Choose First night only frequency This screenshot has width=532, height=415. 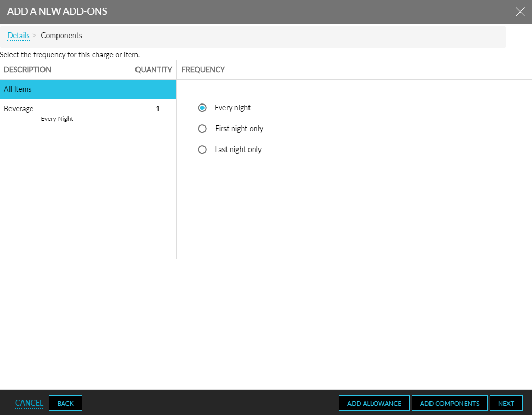[x=202, y=129]
